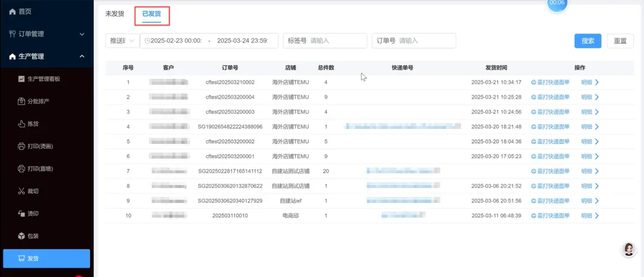Open the 烫印 sidebar item

tap(33, 213)
